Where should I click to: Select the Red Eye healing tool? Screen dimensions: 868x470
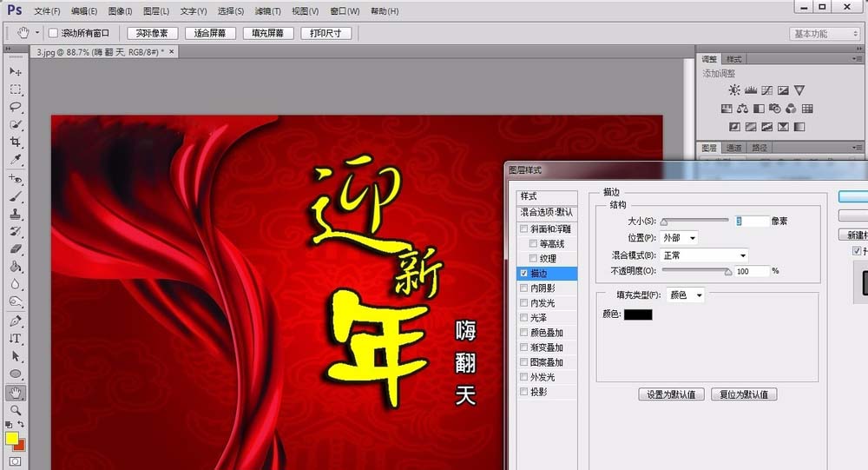pos(16,178)
